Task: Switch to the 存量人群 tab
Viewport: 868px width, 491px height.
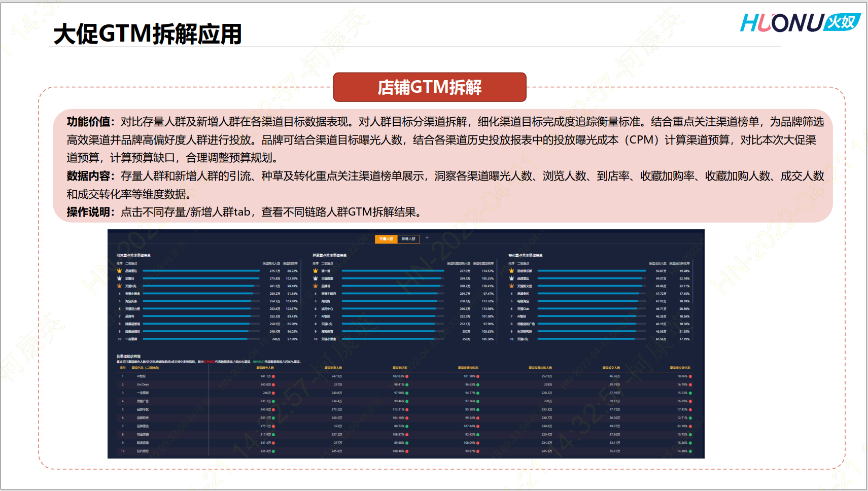Action: point(386,239)
